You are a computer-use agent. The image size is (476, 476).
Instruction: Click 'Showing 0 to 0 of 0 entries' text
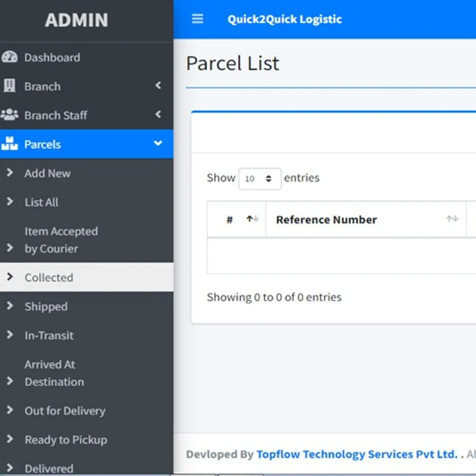274,297
